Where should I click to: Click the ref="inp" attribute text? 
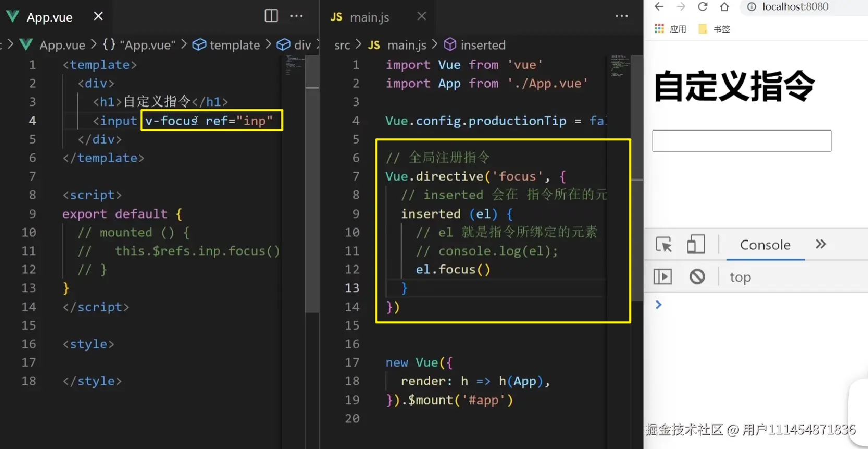point(239,120)
